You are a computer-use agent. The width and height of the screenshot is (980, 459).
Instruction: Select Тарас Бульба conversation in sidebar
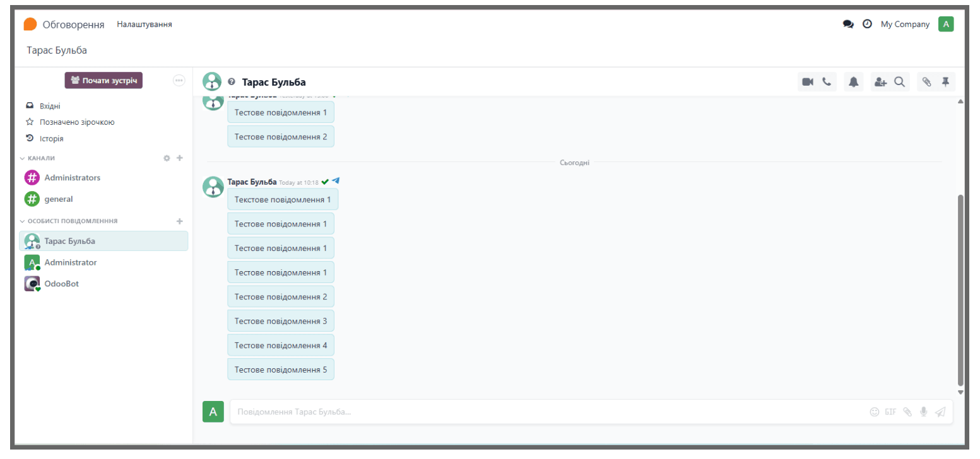(x=104, y=241)
